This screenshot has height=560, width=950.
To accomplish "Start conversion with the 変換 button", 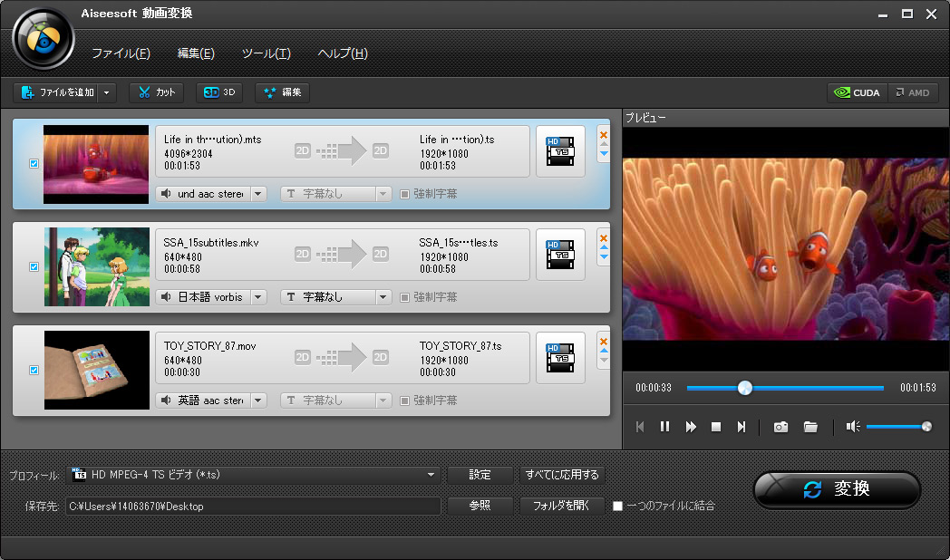I will pyautogui.click(x=838, y=489).
